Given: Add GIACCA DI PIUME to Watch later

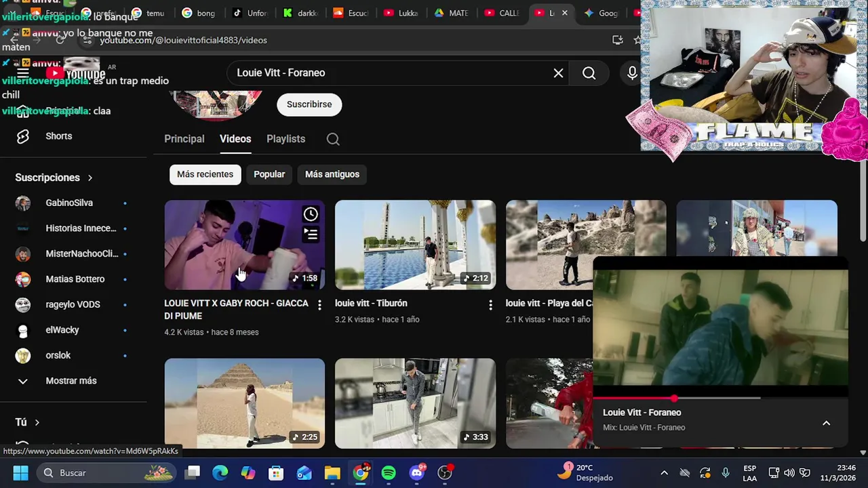Looking at the screenshot, I should click(x=311, y=214).
